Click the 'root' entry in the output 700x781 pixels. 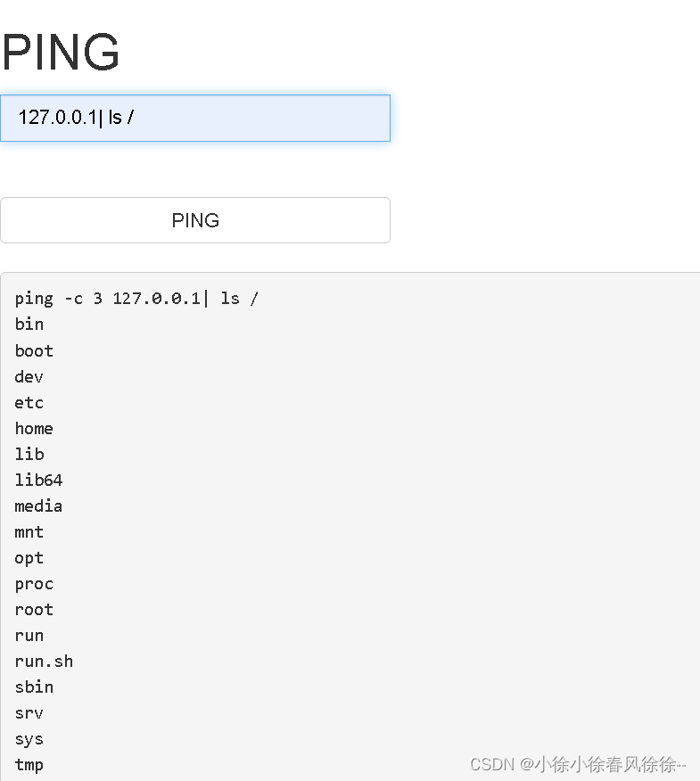point(34,609)
